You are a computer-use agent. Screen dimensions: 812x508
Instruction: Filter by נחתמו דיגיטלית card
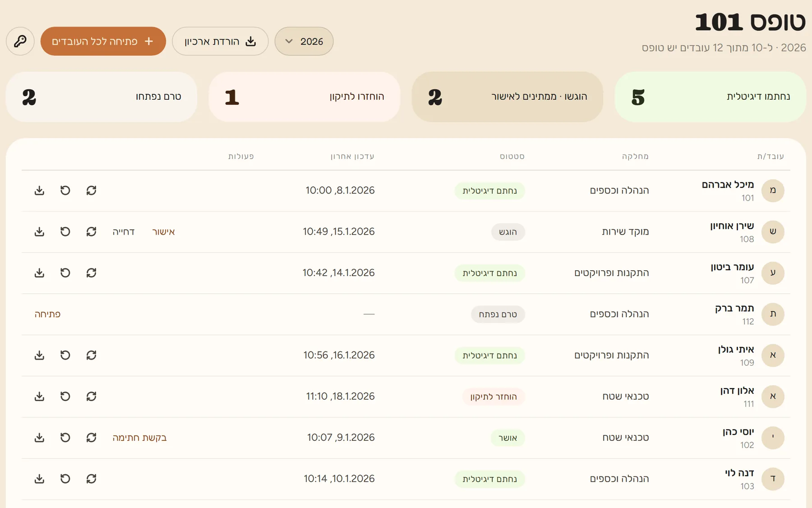coord(710,97)
